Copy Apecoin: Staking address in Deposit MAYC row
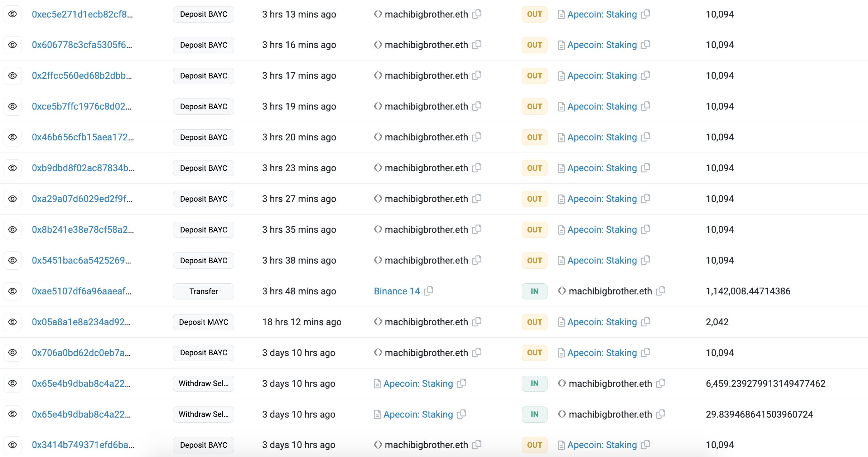Viewport: 868px width, 457px height. [645, 322]
